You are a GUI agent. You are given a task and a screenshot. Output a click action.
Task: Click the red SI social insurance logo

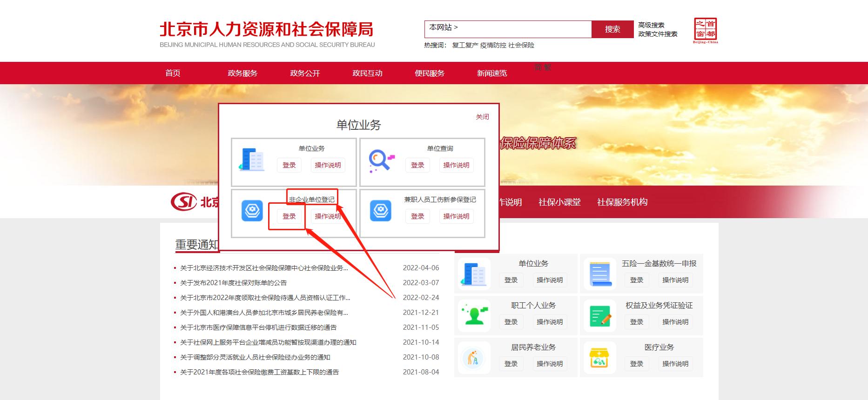184,202
